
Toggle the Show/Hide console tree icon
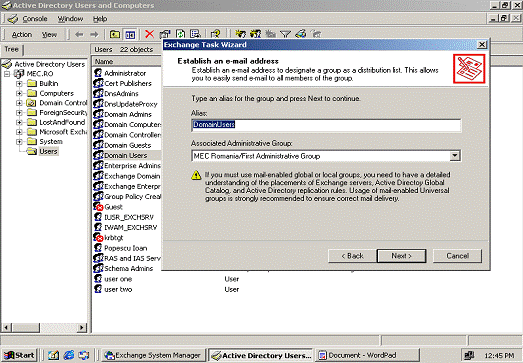130,34
